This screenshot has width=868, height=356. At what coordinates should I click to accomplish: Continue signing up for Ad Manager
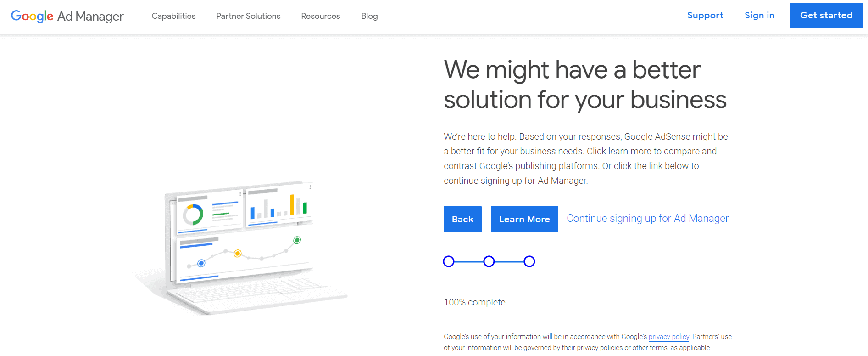(647, 218)
